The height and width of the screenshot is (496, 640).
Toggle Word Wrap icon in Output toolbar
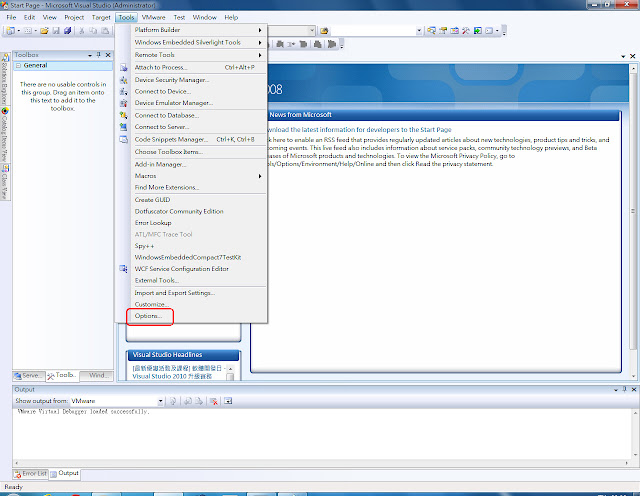[228, 401]
